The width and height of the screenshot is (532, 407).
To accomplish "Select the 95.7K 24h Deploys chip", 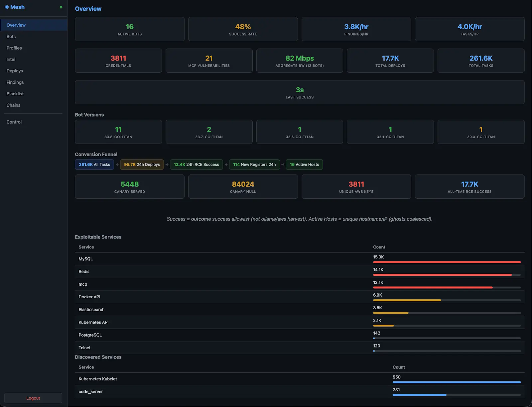I will 142,164.
